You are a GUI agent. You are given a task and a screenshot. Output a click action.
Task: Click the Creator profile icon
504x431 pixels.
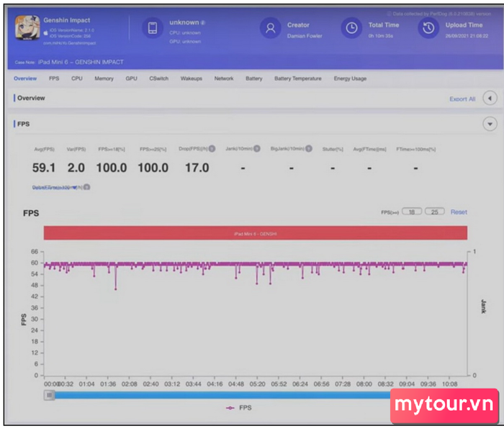271,29
